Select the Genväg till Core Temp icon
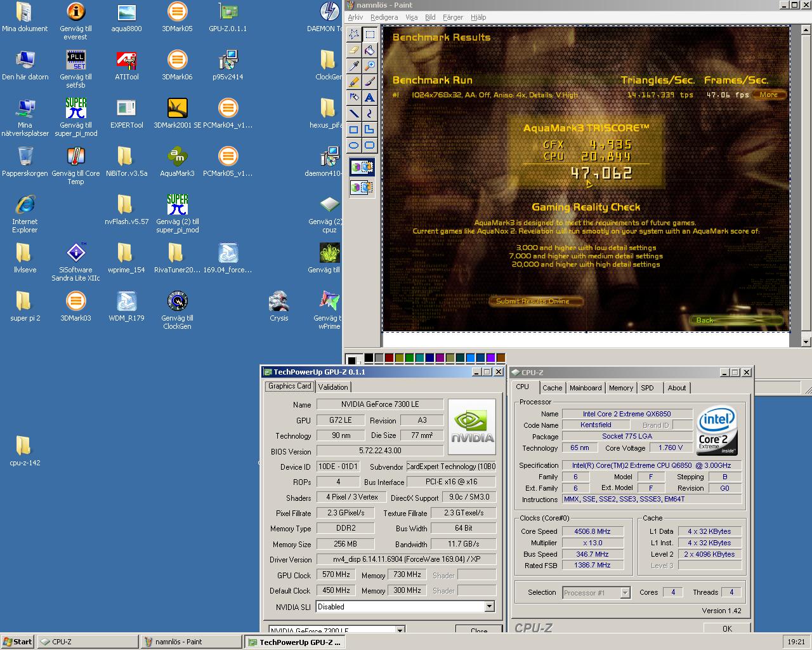812x650 pixels. pyautogui.click(x=75, y=166)
